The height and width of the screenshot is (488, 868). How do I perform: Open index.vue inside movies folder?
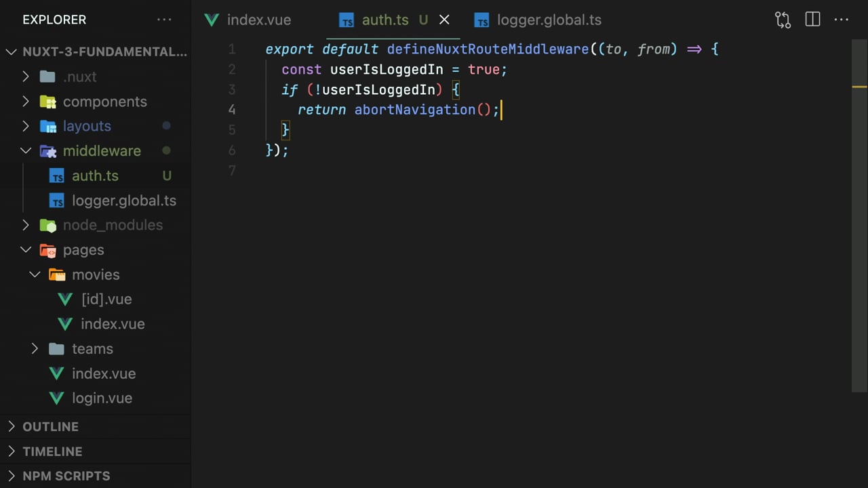click(113, 324)
